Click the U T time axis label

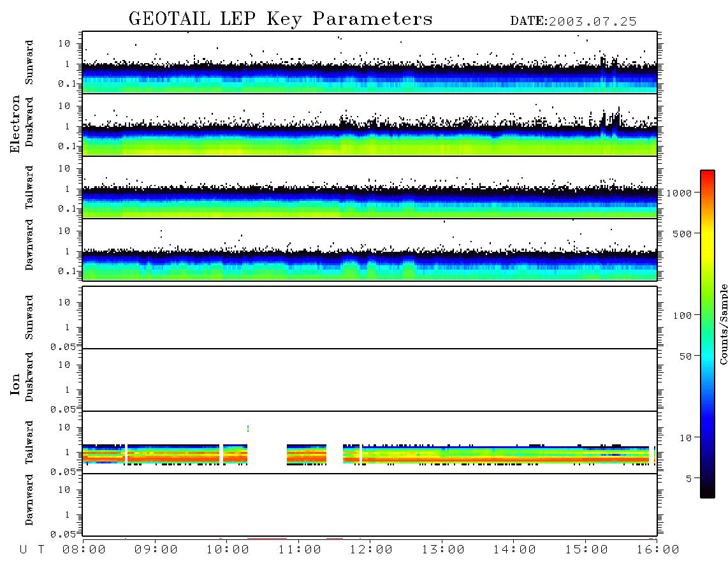click(x=32, y=550)
